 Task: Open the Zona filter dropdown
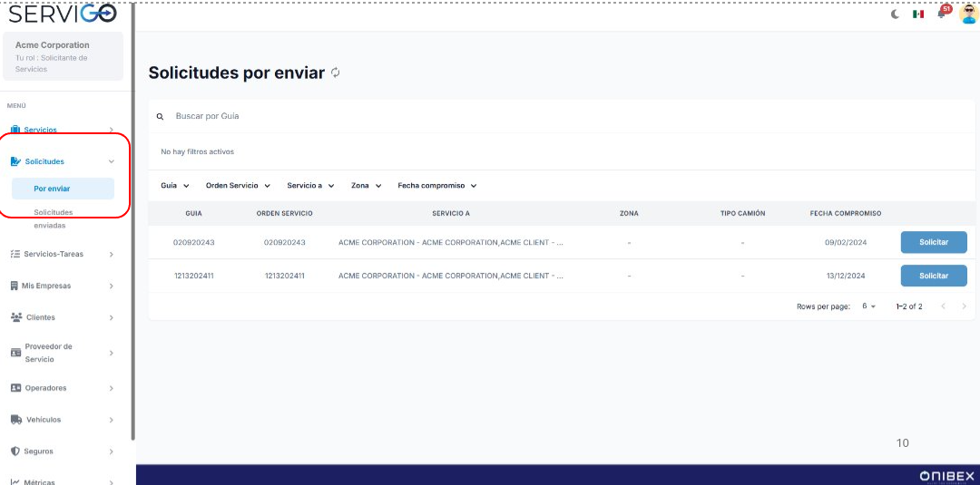tap(367, 185)
